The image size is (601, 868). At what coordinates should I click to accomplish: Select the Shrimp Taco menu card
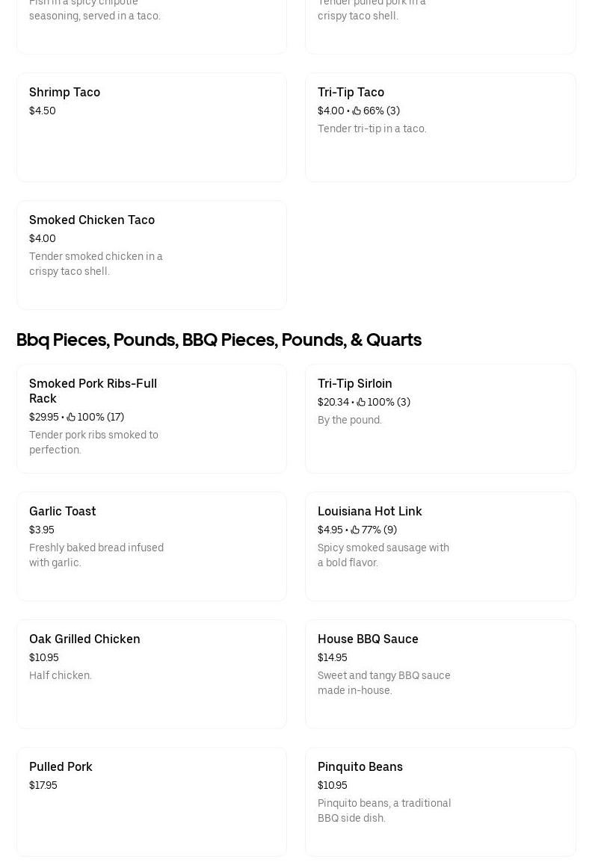(152, 127)
